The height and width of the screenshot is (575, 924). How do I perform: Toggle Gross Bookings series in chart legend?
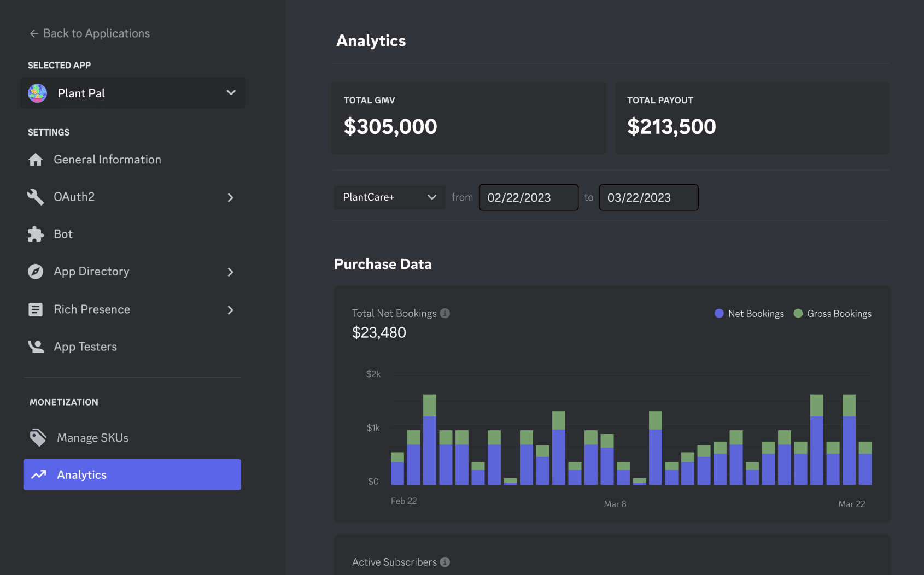(832, 314)
